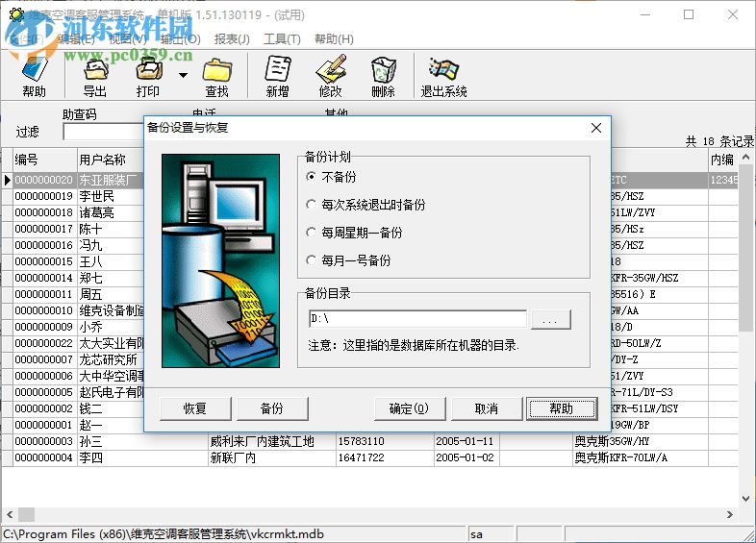Click the 帮助 button in the dialog
This screenshot has width=756, height=543.
point(562,408)
